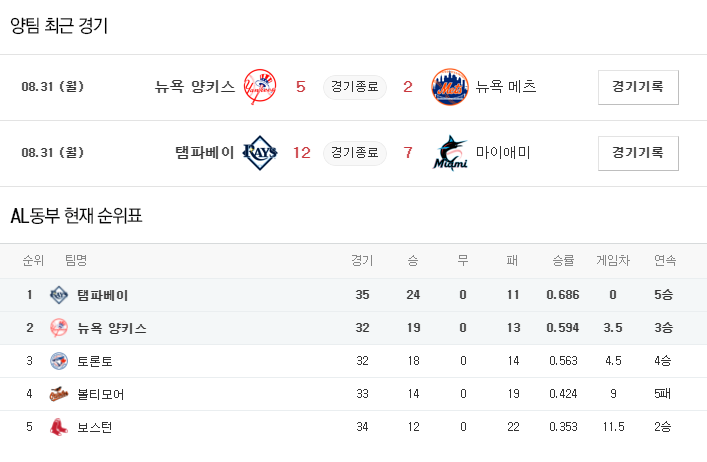Click the Tampa Bay Rays logo in recent games
The height and width of the screenshot is (462, 707).
(x=261, y=153)
